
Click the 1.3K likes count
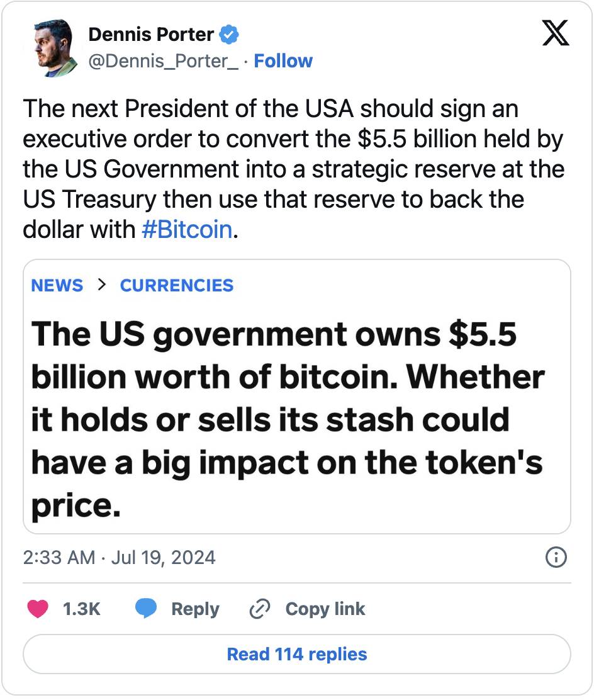click(x=82, y=609)
